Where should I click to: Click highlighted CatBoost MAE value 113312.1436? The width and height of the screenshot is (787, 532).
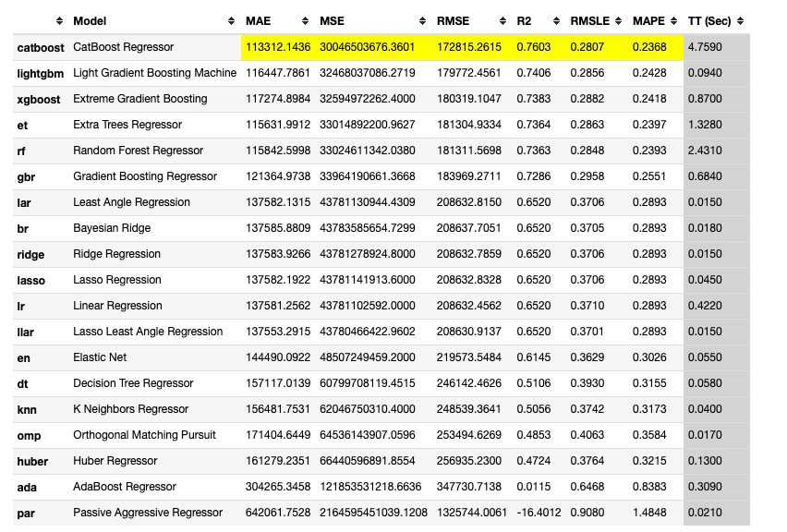[x=278, y=47]
